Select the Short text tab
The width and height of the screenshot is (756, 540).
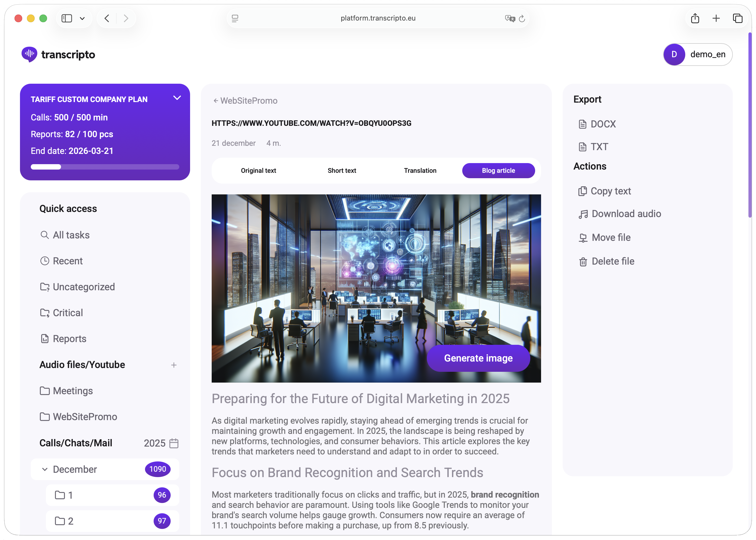tap(342, 171)
